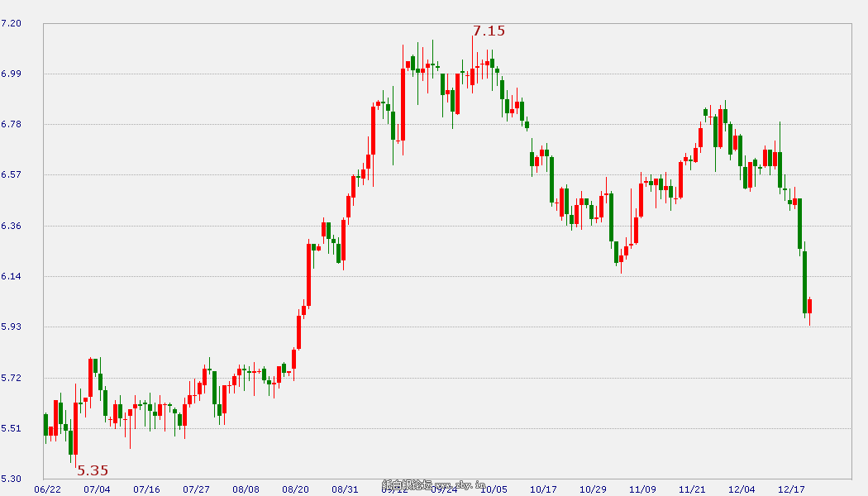Select the 07/16 date marker

pyautogui.click(x=146, y=489)
